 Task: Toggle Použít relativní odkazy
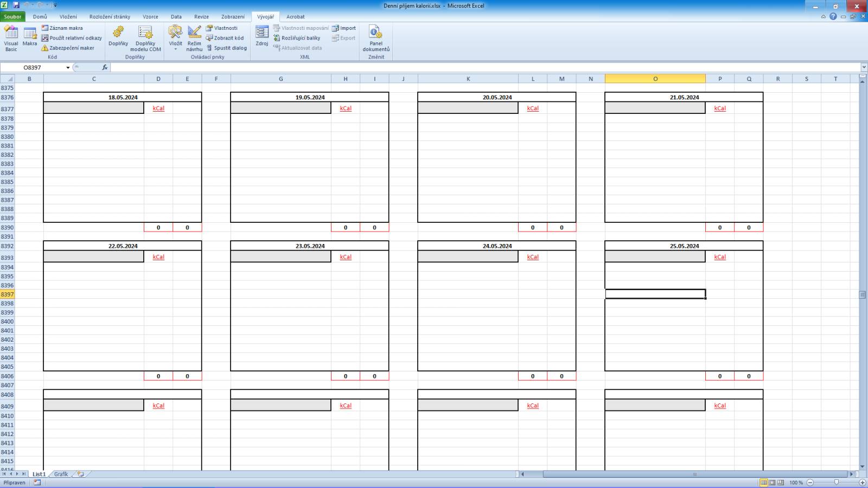coord(72,38)
